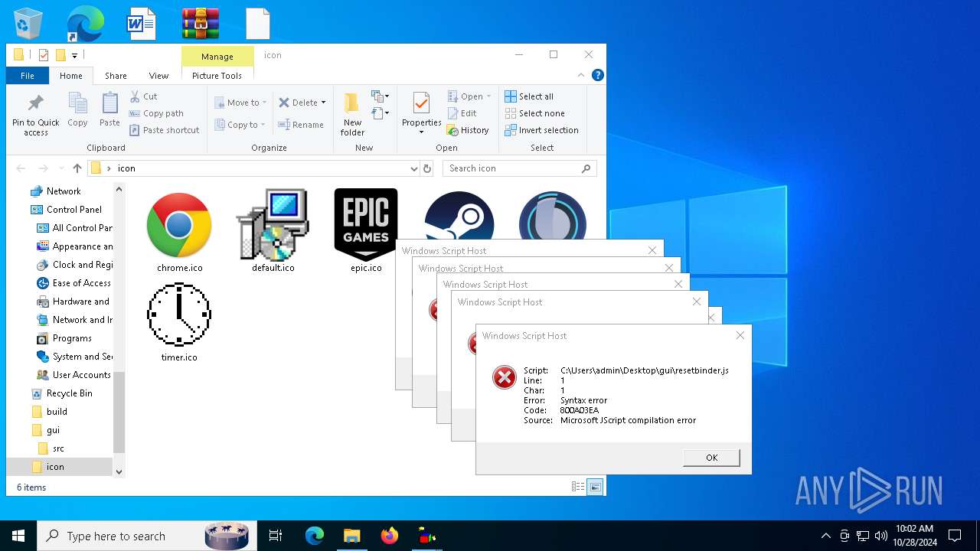
Task: Expand the Open dropdown arrow
Action: 489,96
